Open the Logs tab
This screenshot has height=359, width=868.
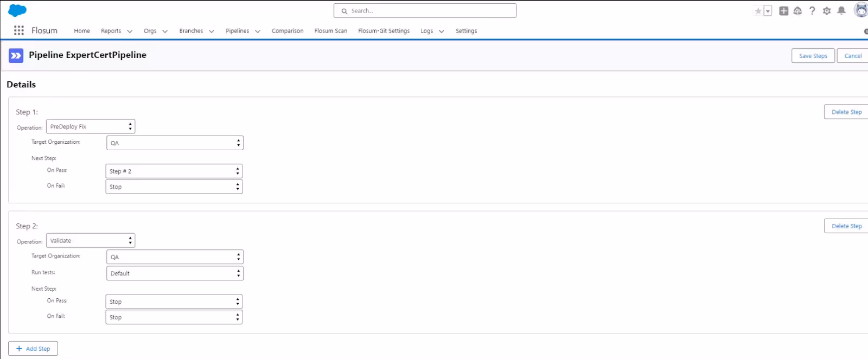coord(427,31)
